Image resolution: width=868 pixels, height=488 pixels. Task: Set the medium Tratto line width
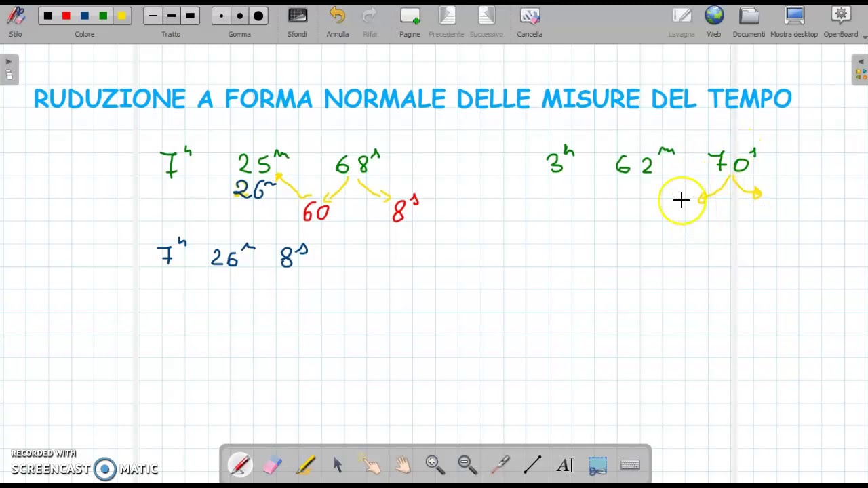tap(172, 16)
